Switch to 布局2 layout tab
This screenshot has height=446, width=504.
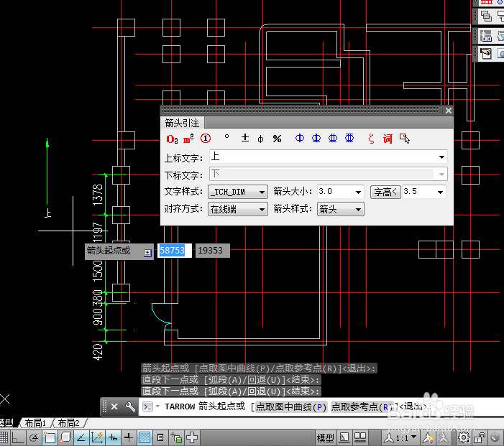[68, 423]
